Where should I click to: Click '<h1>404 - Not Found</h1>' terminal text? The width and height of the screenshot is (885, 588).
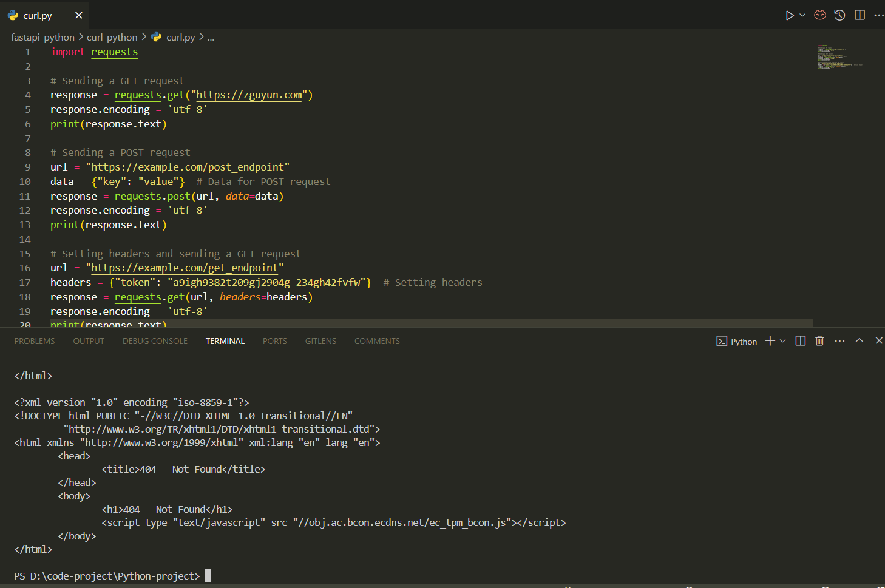click(167, 509)
